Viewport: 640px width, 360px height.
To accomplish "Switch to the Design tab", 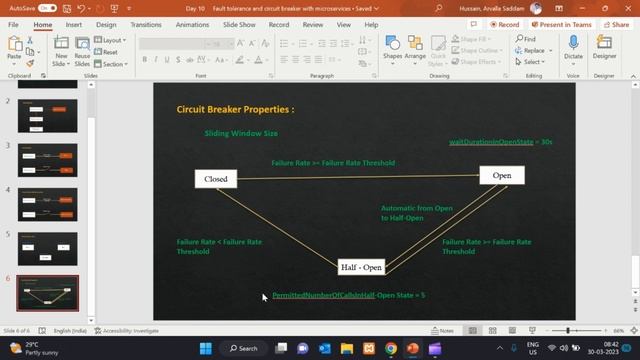I will [x=106, y=25].
